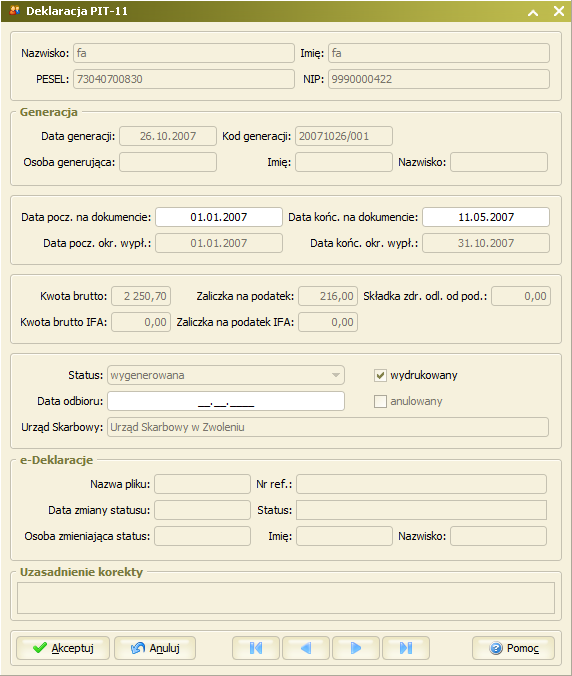
Task: Go to the next record
Action: pyautogui.click(x=356, y=648)
